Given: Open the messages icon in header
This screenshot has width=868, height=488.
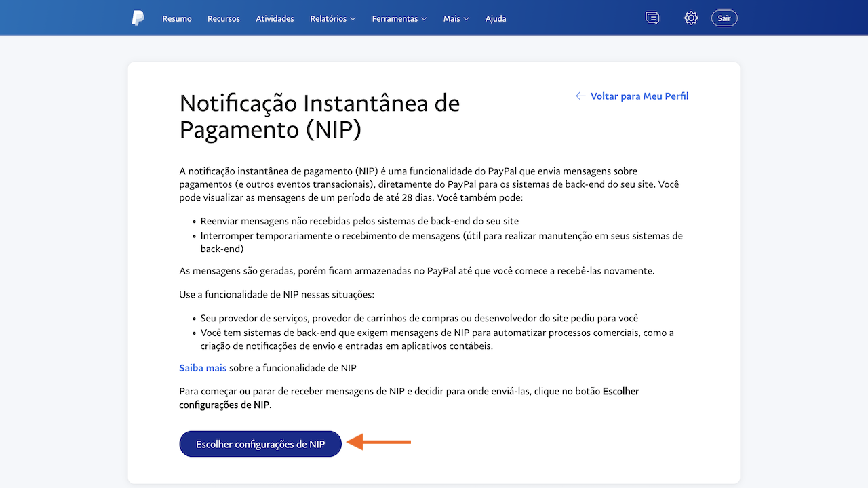Looking at the screenshot, I should click(x=652, y=18).
